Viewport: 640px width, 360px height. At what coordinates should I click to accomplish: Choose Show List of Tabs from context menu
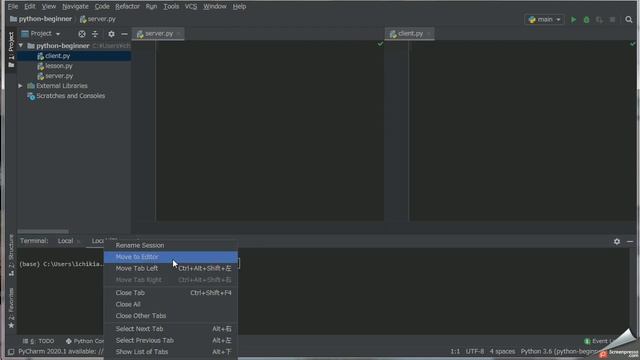point(171,351)
